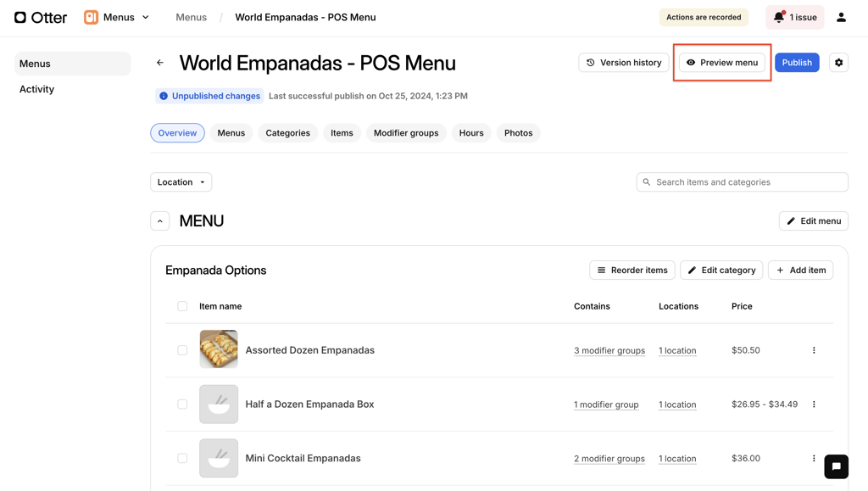The width and height of the screenshot is (868, 491).
Task: Click the Add item button
Action: coord(800,271)
